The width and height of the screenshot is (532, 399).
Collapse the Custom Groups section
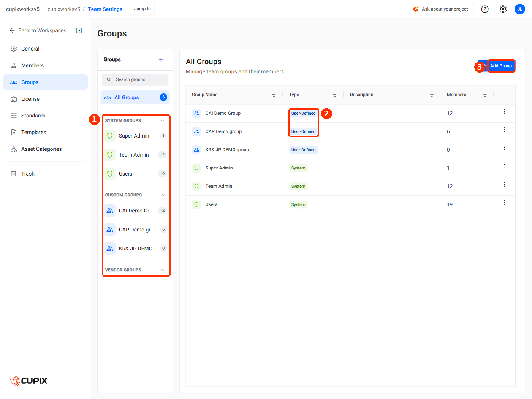tap(163, 195)
